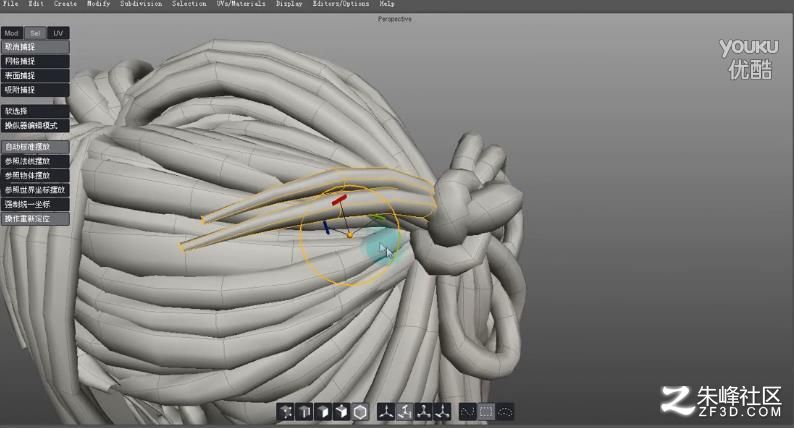Open the UVs/Materials menu
Image resolution: width=794 pixels, height=428 pixels.
click(x=241, y=4)
